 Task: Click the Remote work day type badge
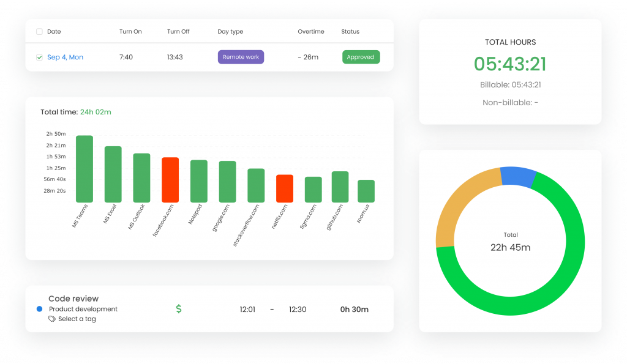[241, 58]
